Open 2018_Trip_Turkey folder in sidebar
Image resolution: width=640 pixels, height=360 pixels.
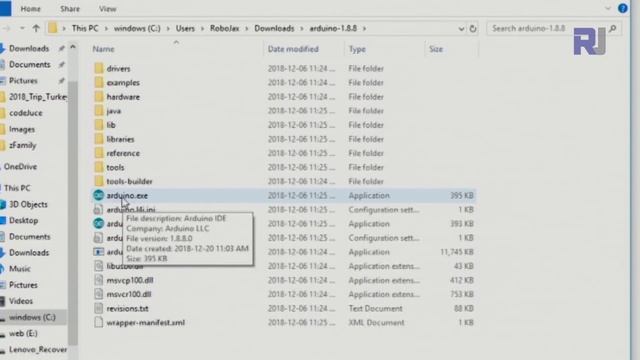(38, 97)
